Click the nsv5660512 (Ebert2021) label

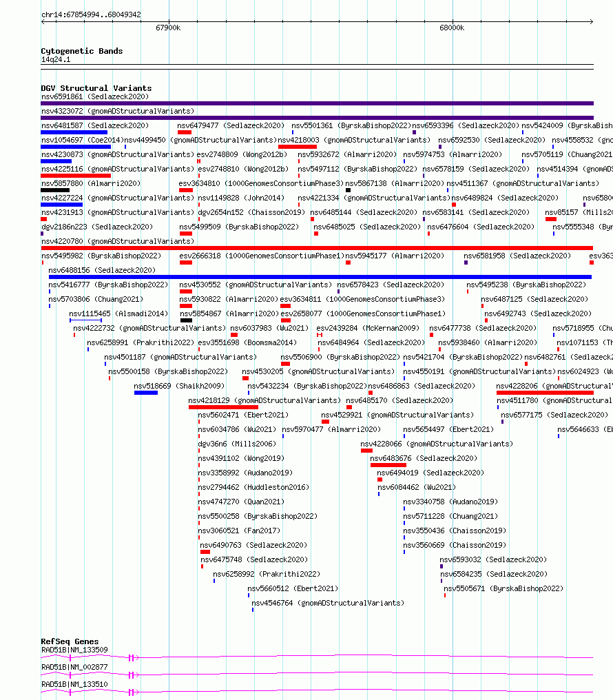(293, 589)
